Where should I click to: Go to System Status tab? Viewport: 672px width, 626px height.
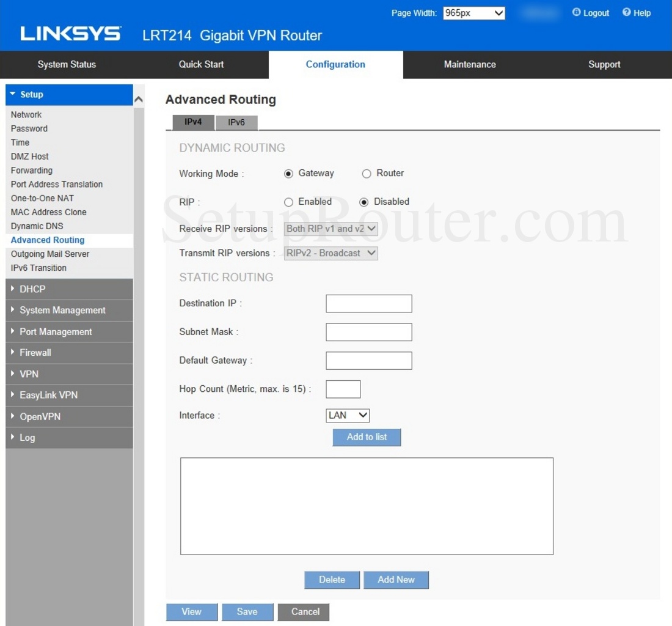point(67,65)
